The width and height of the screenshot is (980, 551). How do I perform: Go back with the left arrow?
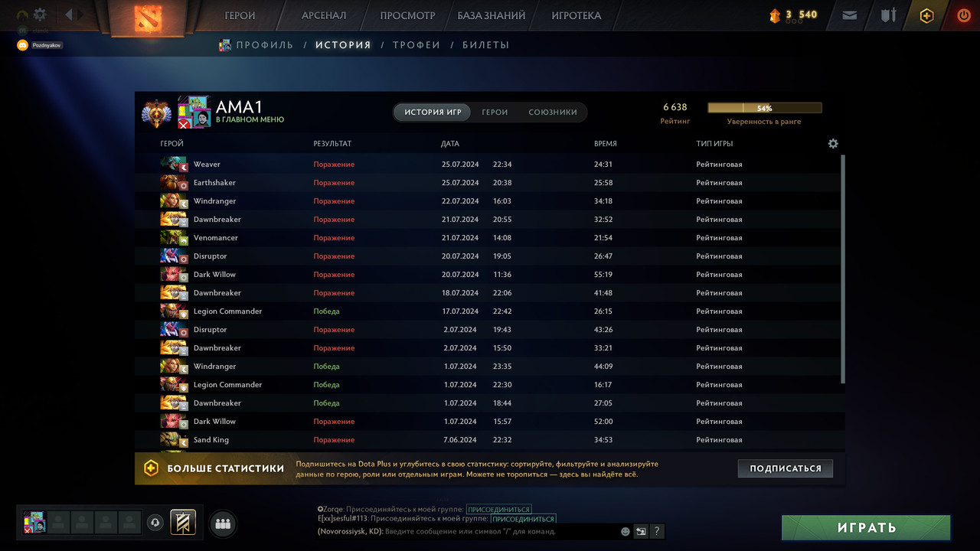click(69, 15)
